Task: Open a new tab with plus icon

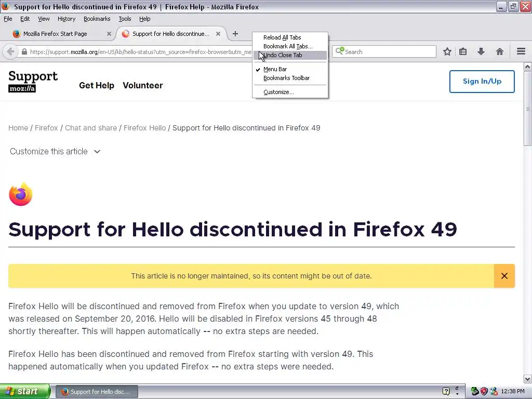Action: [235, 34]
